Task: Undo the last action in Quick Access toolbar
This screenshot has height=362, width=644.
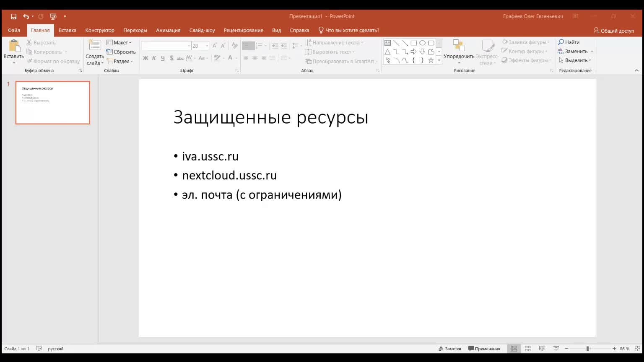Action: (26, 16)
